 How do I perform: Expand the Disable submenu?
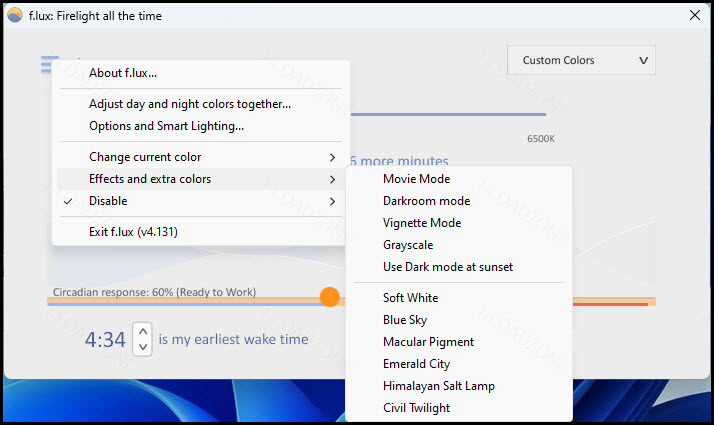(x=200, y=201)
